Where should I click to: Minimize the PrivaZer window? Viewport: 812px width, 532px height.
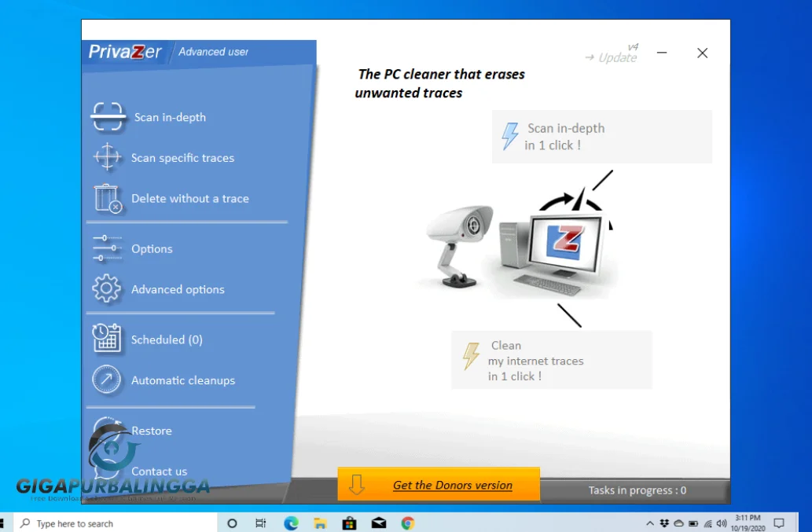[662, 53]
